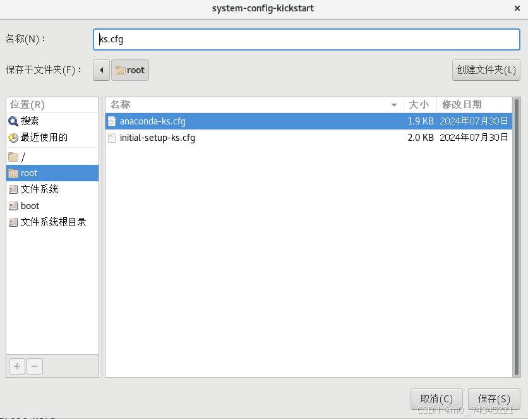Click the 1.9 KB size cell

point(420,121)
